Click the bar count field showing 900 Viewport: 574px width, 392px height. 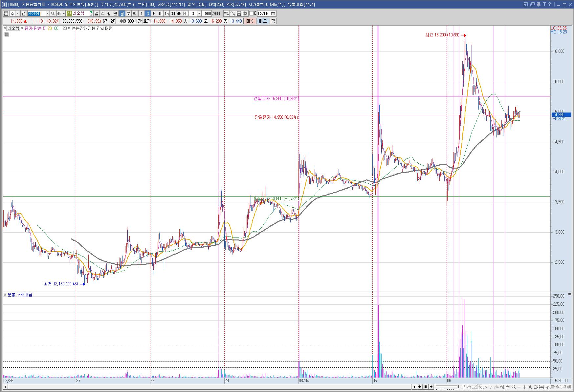coord(207,13)
